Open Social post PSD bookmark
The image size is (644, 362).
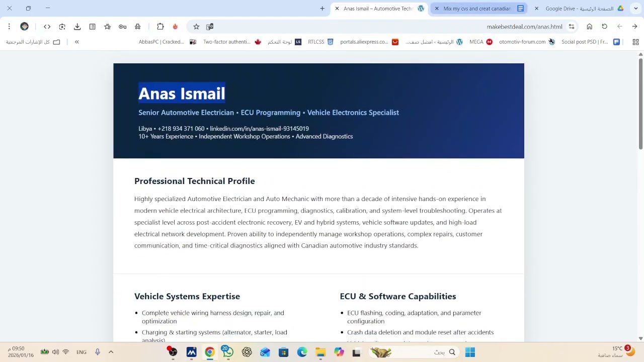(x=590, y=42)
